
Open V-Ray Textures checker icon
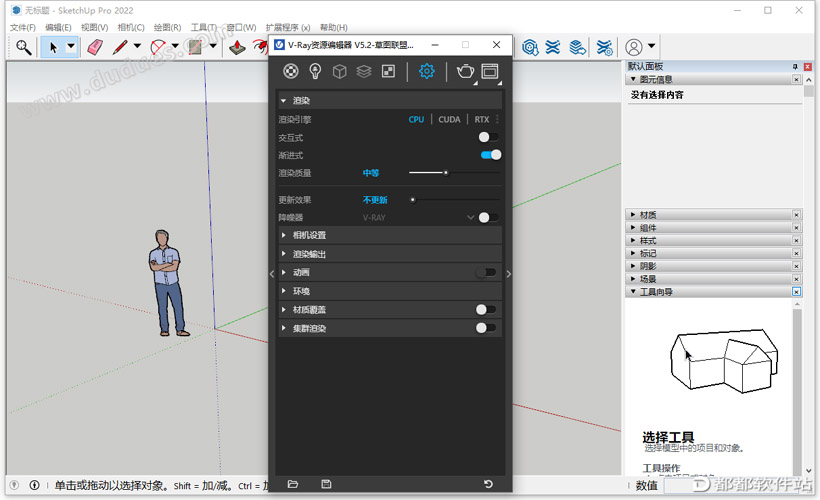pyautogui.click(x=389, y=71)
